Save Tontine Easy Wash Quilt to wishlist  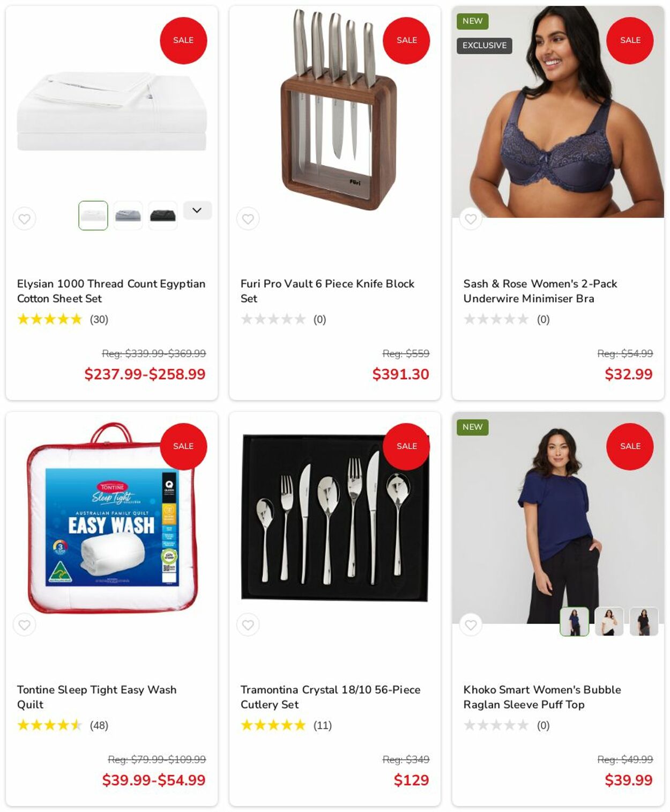24,625
